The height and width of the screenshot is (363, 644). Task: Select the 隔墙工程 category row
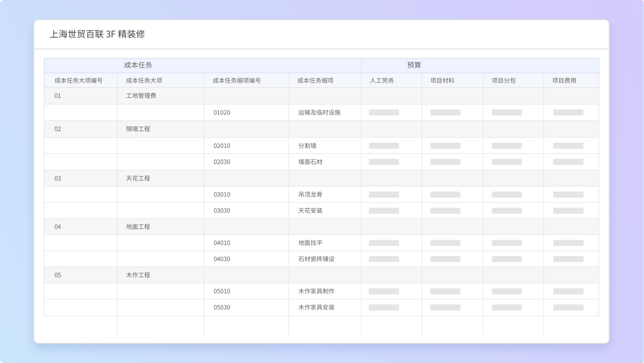(x=138, y=129)
